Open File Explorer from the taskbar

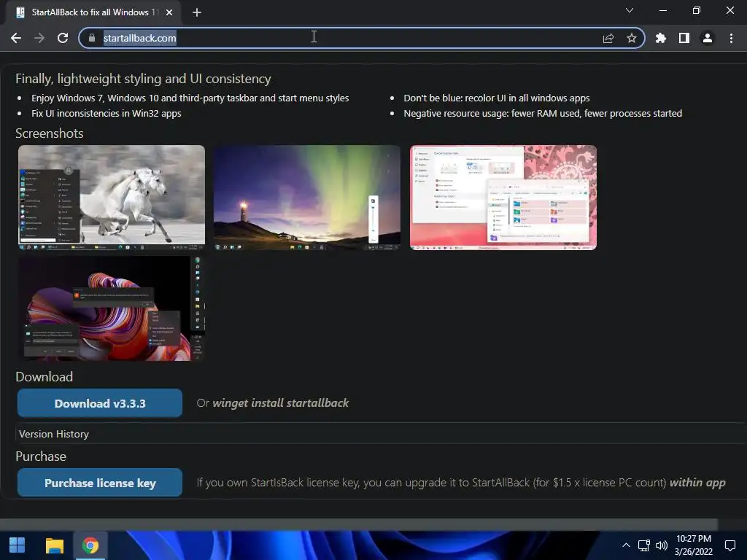click(54, 545)
